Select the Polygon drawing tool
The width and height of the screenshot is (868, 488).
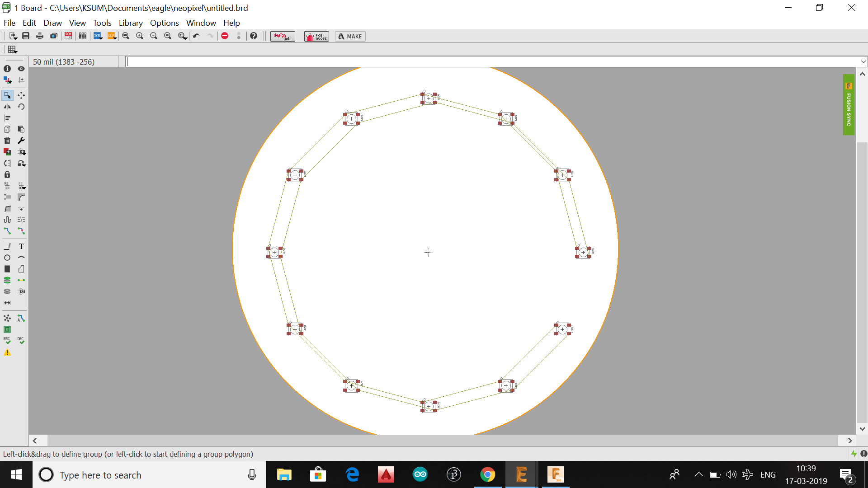click(x=21, y=269)
